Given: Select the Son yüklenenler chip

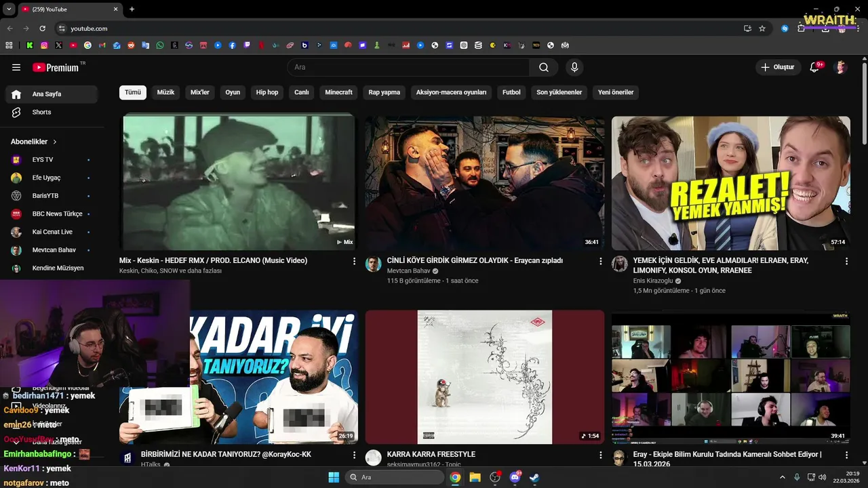Looking at the screenshot, I should 559,92.
